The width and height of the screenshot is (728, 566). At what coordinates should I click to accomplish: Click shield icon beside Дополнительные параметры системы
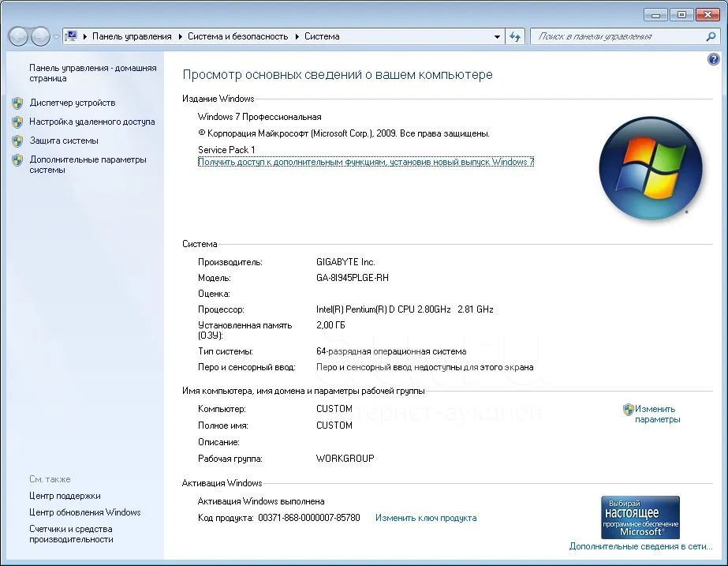[17, 160]
